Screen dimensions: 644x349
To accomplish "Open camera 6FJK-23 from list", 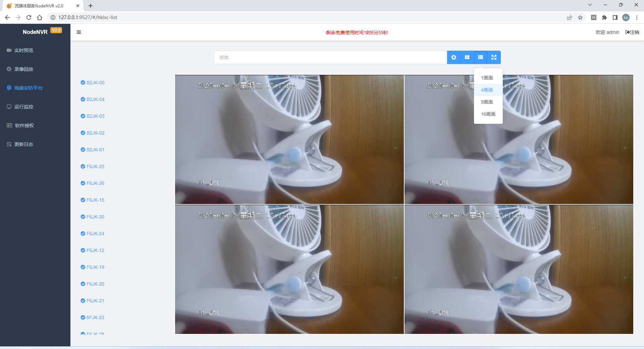I will [95, 317].
